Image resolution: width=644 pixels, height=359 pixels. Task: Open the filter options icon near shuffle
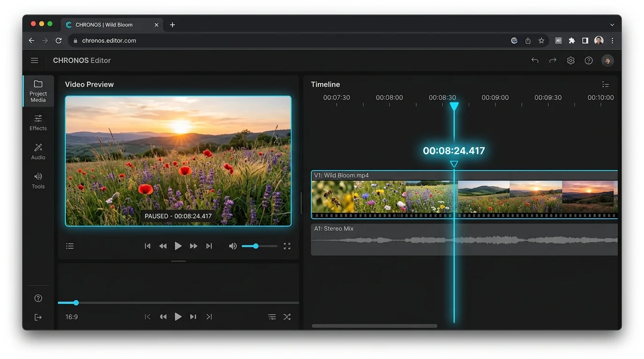(x=272, y=316)
